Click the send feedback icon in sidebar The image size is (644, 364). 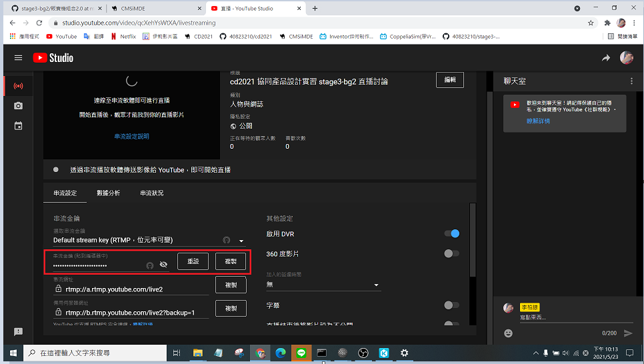(x=18, y=332)
